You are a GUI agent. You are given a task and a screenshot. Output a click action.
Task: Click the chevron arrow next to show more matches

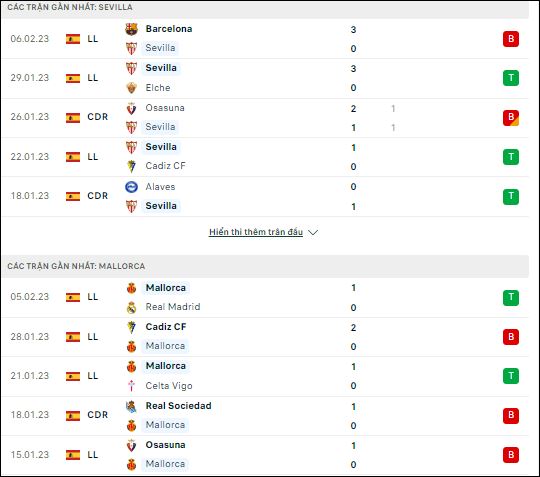coord(313,232)
